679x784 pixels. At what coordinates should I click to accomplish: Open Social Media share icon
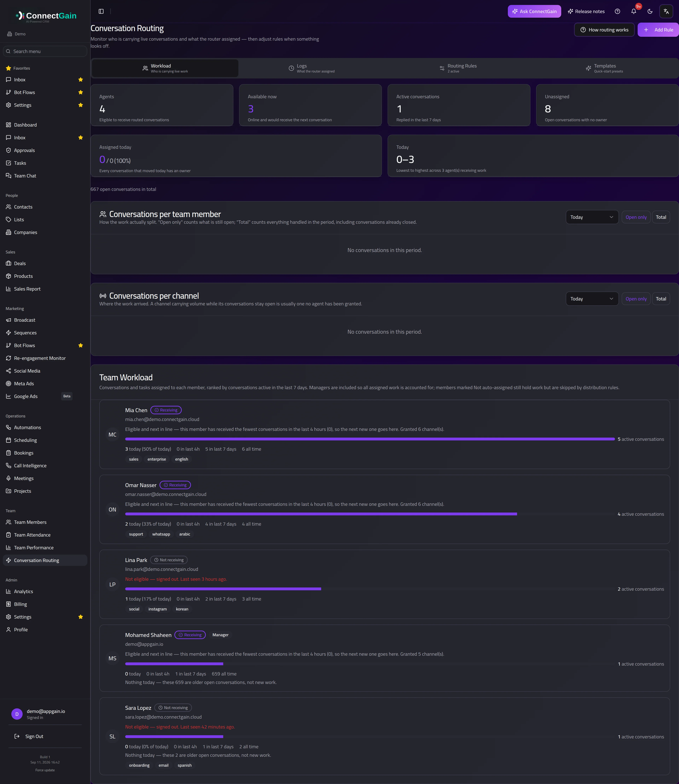[8, 371]
